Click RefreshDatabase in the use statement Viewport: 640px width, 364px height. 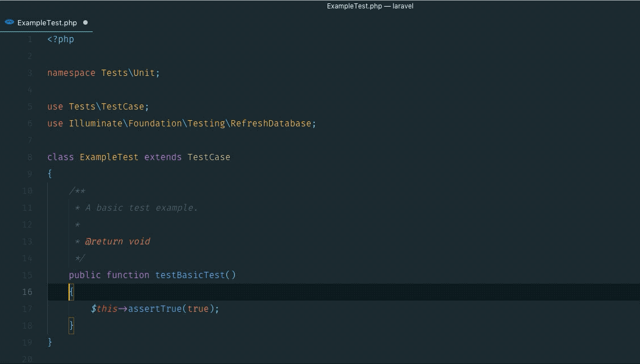click(271, 124)
